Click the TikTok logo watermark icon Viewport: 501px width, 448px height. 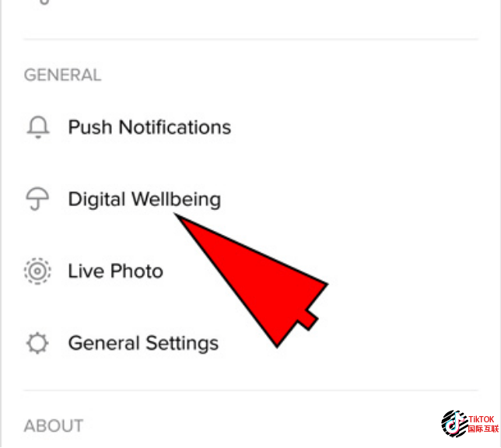pos(454,424)
